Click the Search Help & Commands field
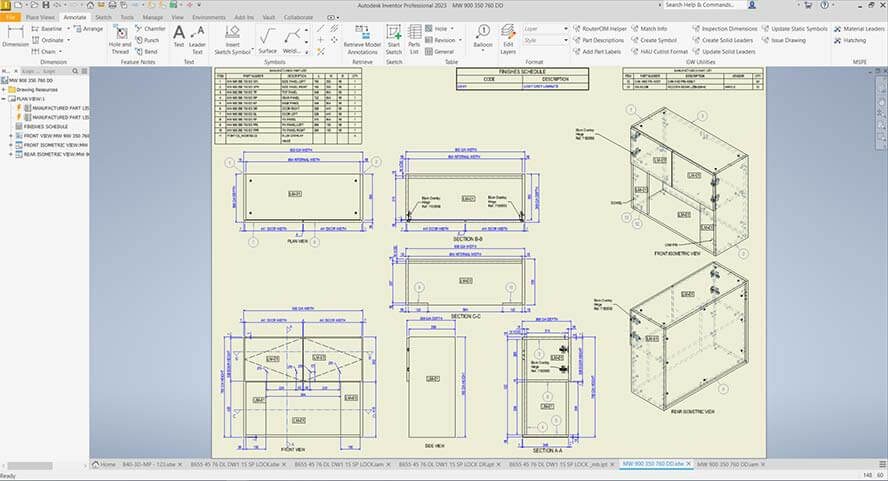This screenshot has width=888, height=481. (690, 6)
